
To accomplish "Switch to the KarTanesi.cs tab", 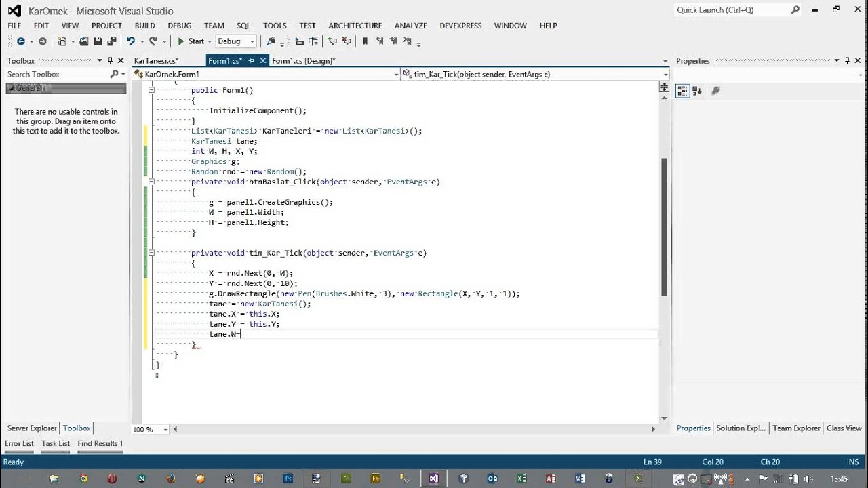I will (x=156, y=61).
